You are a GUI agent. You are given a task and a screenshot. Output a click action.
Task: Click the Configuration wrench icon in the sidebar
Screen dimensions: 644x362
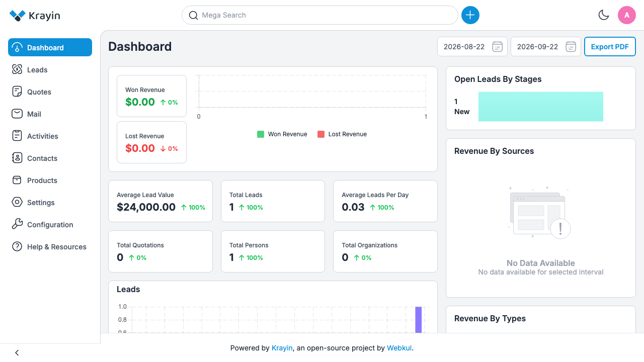(17, 224)
